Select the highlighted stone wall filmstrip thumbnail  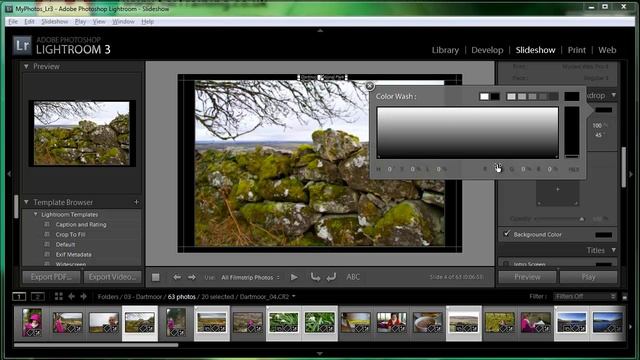[x=140, y=323]
